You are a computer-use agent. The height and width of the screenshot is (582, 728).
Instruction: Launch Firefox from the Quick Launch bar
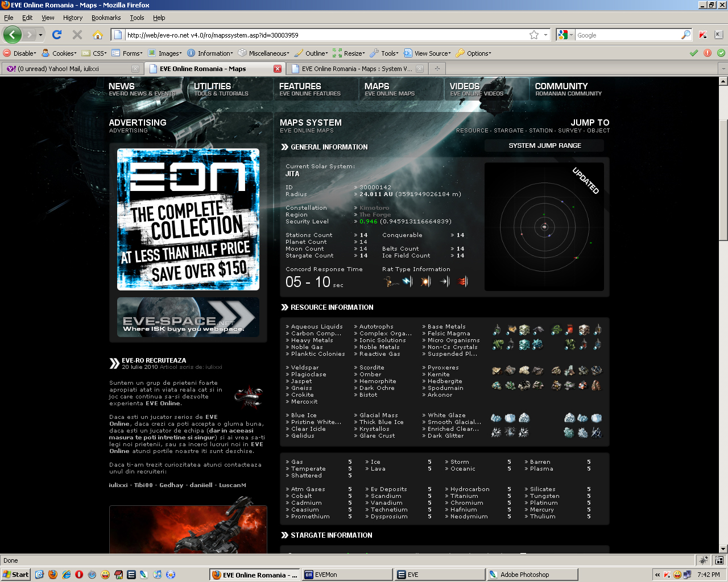(53, 575)
